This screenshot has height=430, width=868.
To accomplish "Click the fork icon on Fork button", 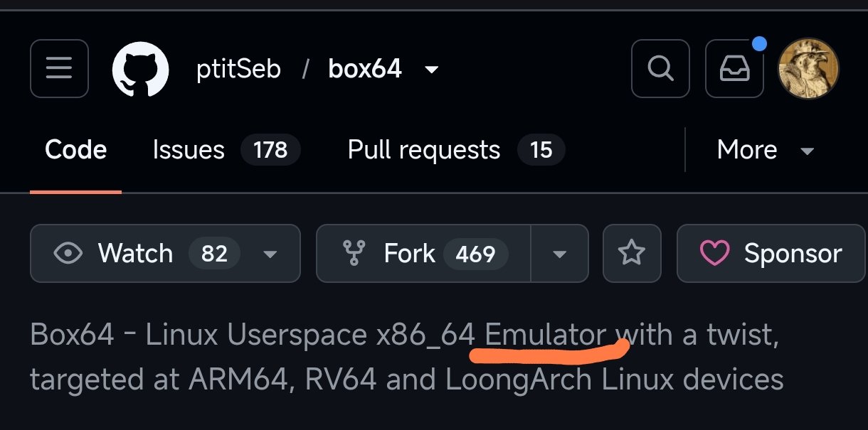I will click(354, 253).
